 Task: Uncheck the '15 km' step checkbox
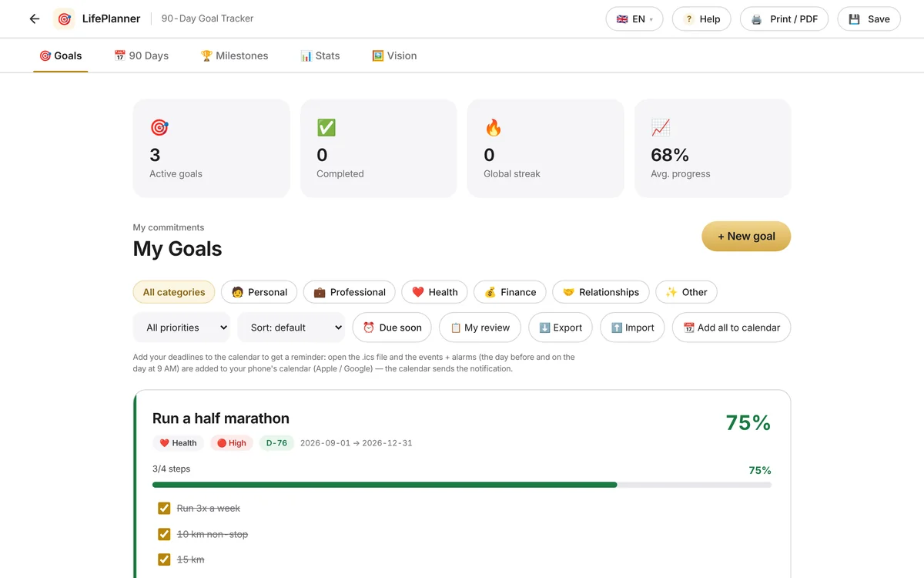pos(164,560)
